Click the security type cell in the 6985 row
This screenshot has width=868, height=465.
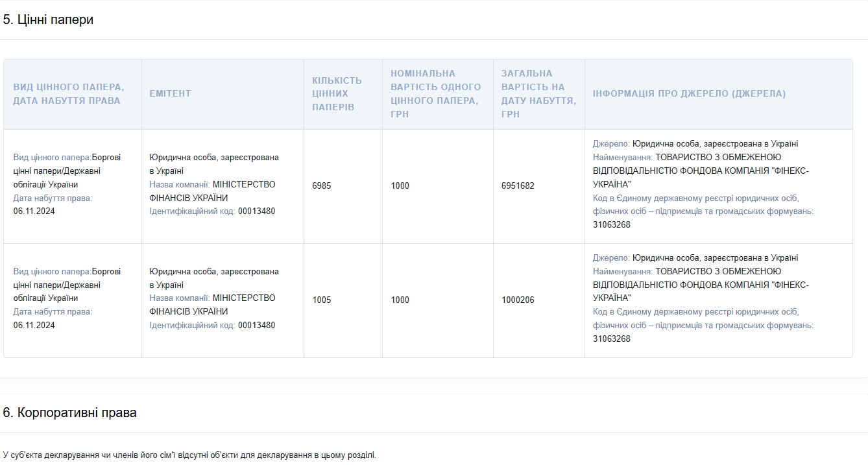pos(73,186)
